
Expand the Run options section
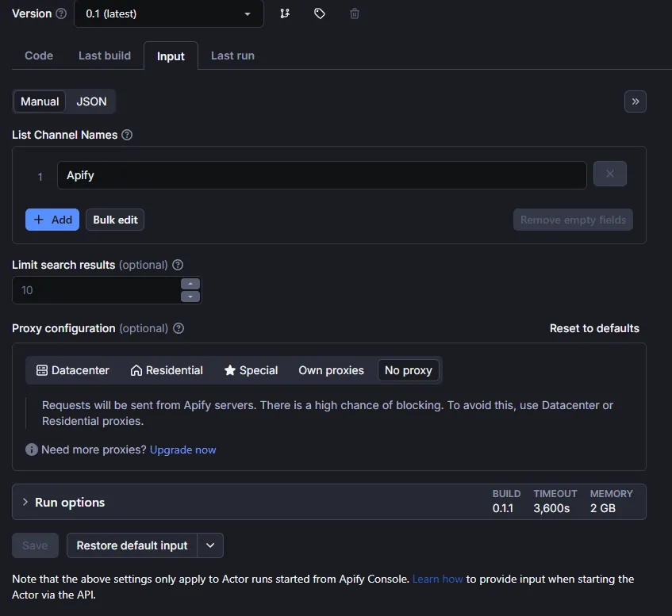click(70, 503)
